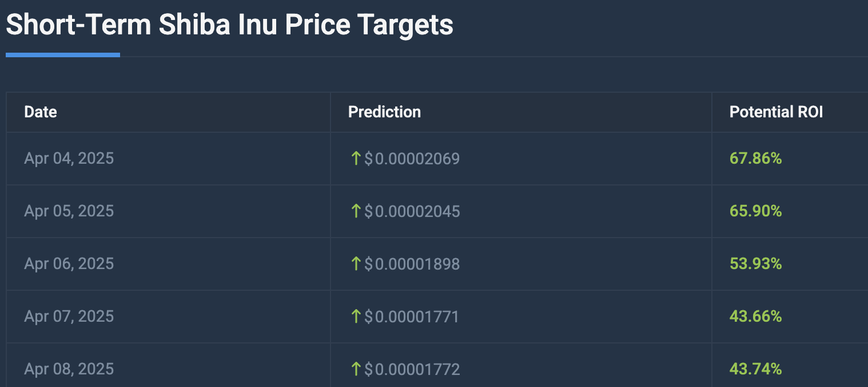Select the Apr 04, 2025 date cell
The width and height of the screenshot is (868, 387).
(69, 158)
